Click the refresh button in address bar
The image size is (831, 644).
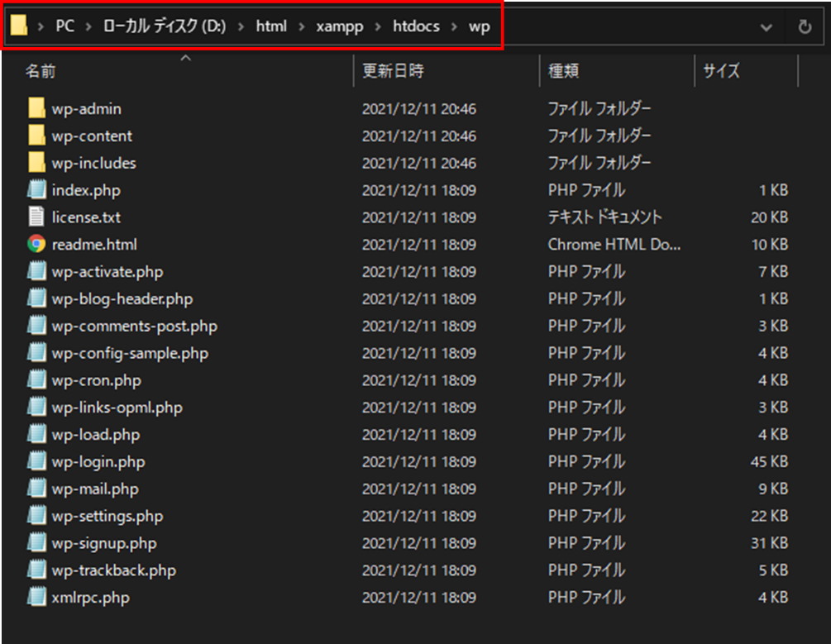click(x=805, y=26)
